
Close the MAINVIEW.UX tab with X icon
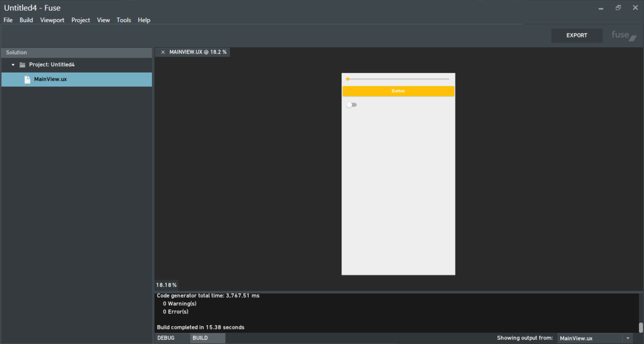coord(163,52)
